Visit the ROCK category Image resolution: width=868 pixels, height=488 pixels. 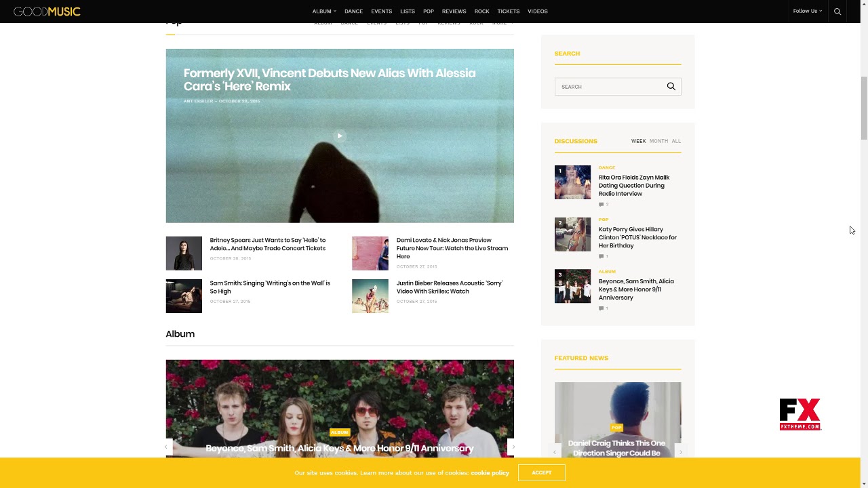pyautogui.click(x=481, y=12)
